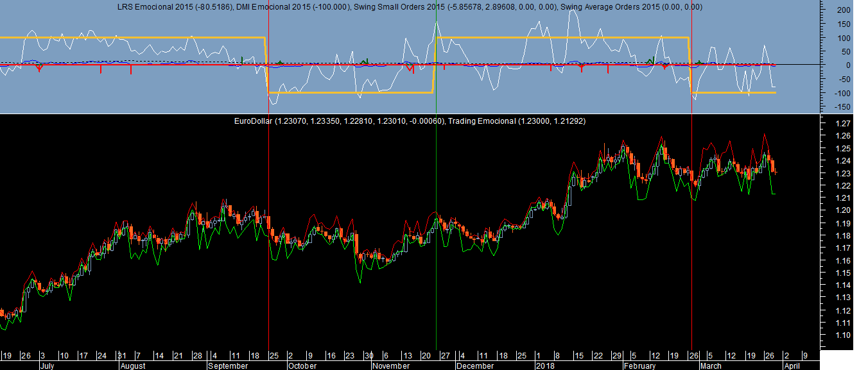The width and height of the screenshot is (868, 370).
Task: Click the 1.18 price level on the axis
Action: pos(843,236)
